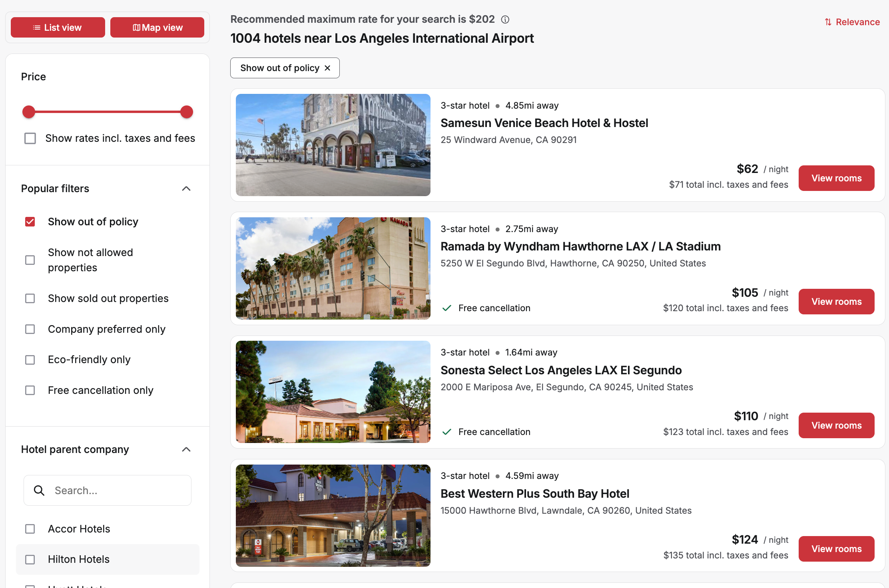View rooms for Best Western Plus South Bay
This screenshot has height=588, width=889.
[837, 549]
